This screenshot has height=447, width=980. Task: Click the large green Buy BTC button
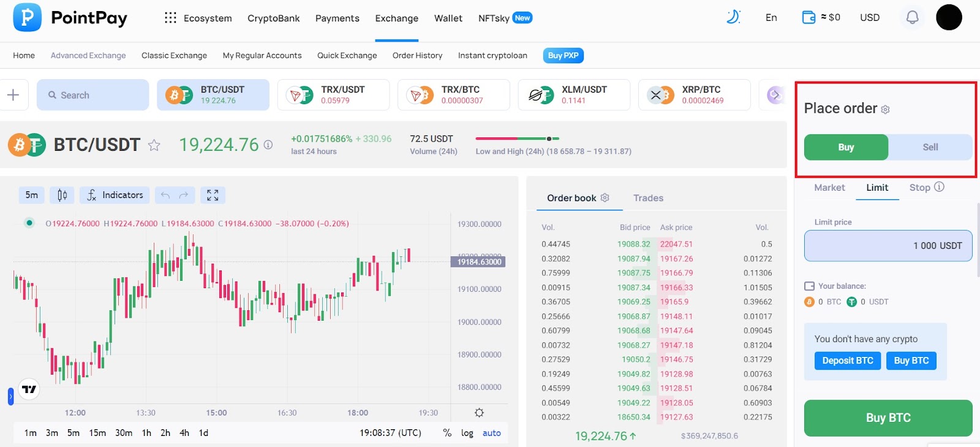click(x=888, y=418)
